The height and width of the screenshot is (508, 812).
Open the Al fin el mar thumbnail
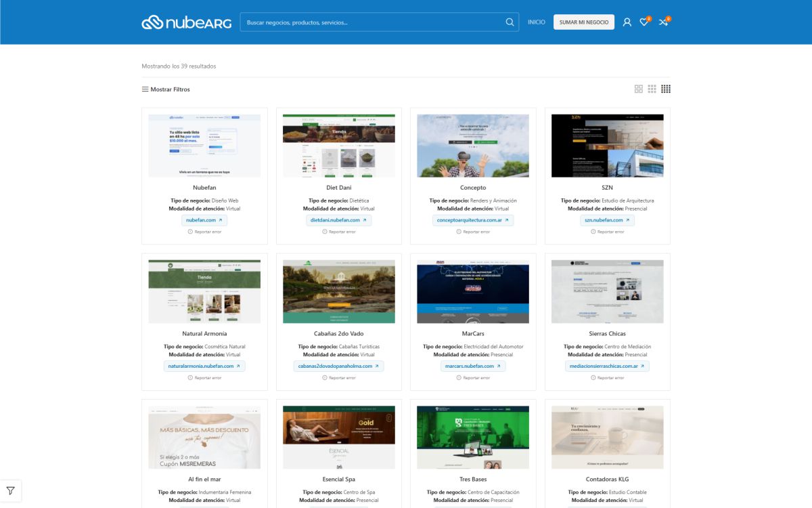[x=204, y=438]
